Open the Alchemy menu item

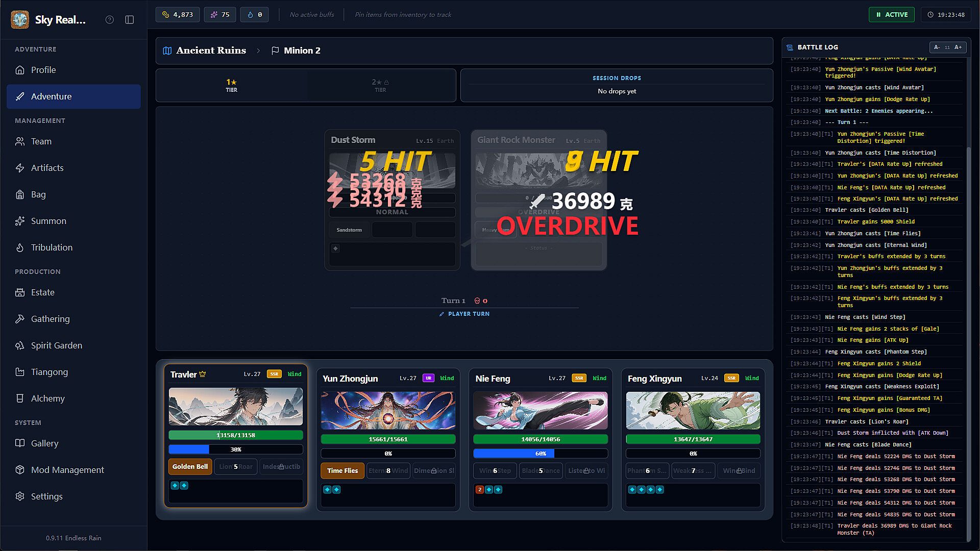pos(47,398)
